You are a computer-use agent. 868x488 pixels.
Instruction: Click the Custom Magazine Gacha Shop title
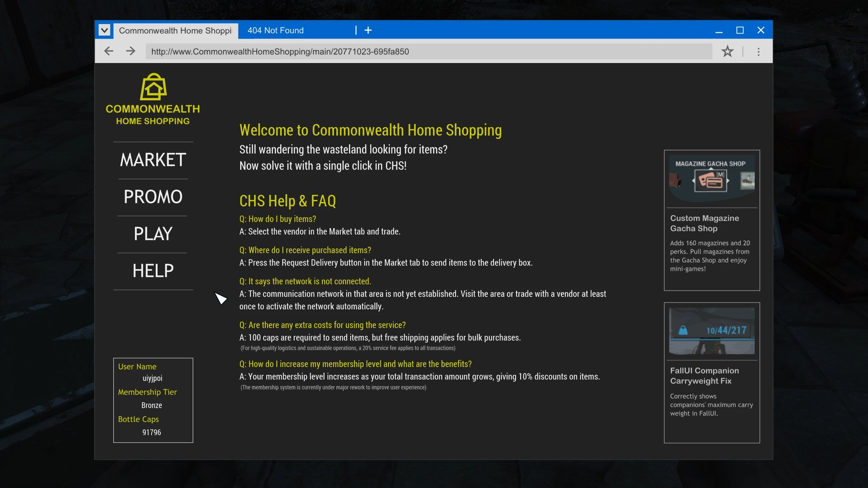(x=704, y=223)
